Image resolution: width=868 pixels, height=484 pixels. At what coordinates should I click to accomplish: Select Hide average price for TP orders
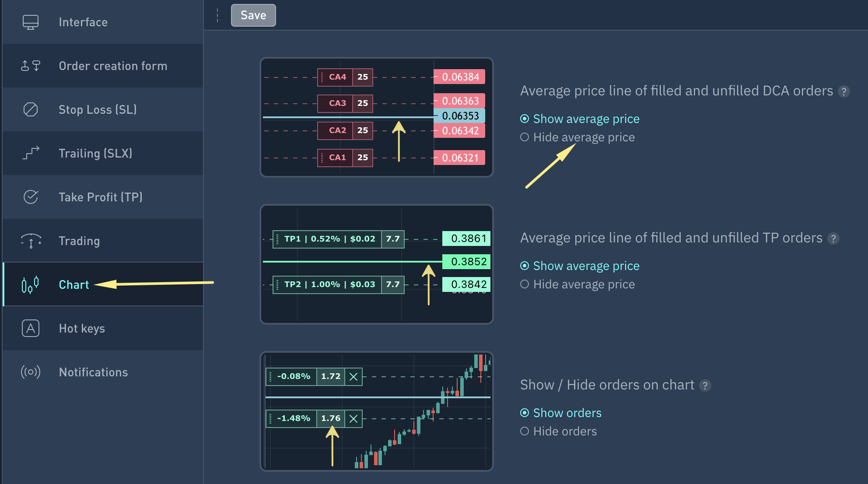(525, 284)
